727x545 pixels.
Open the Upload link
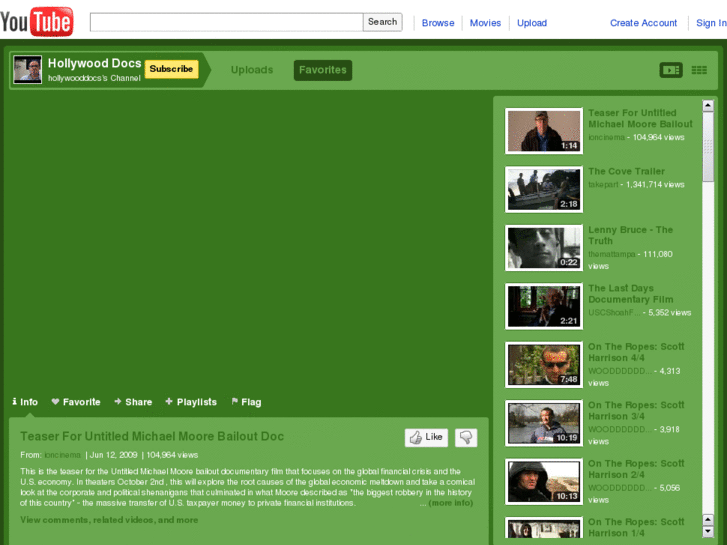532,23
